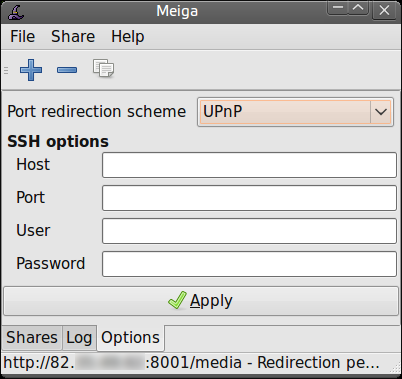Click the window resize grip corner
The image size is (402, 379).
[x=395, y=367]
